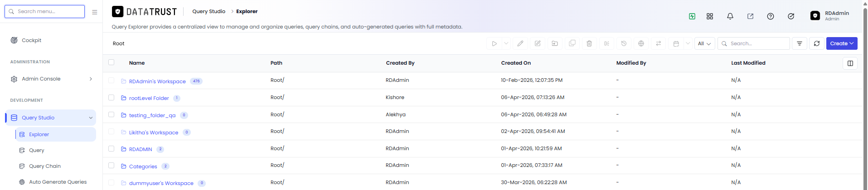
Task: Click the history (clock) toolbar icon
Action: [x=624, y=43]
